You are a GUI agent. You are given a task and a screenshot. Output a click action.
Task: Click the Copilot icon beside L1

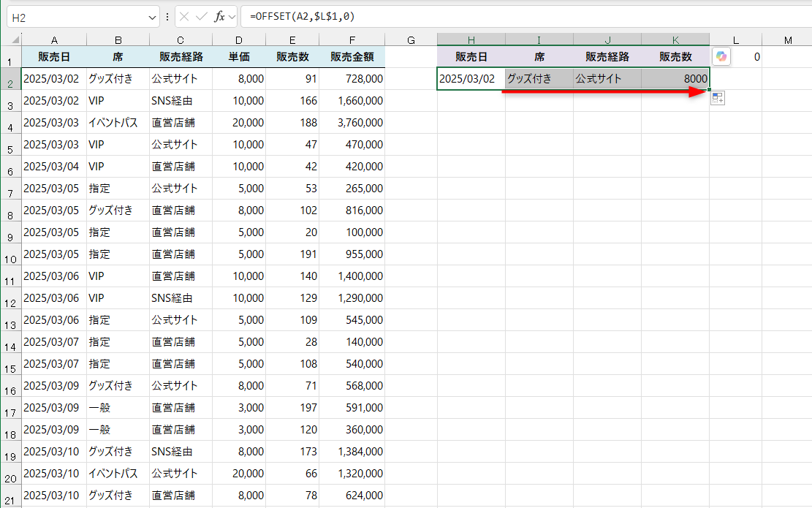tap(721, 56)
